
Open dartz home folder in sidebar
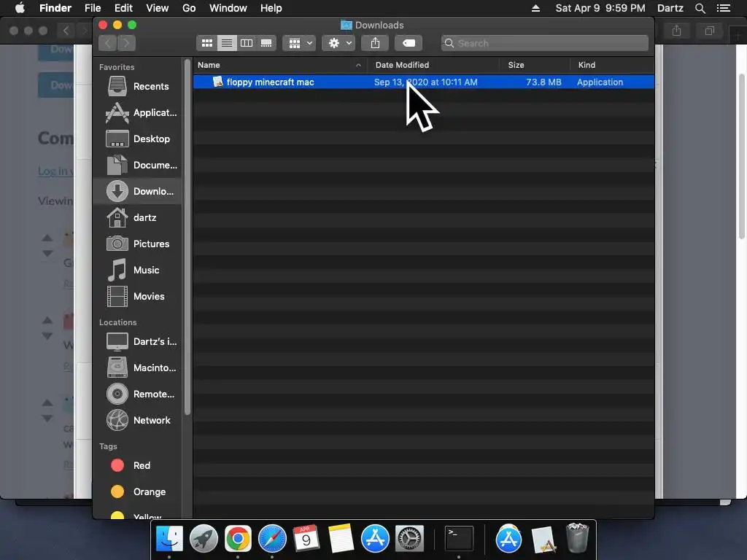(138, 217)
